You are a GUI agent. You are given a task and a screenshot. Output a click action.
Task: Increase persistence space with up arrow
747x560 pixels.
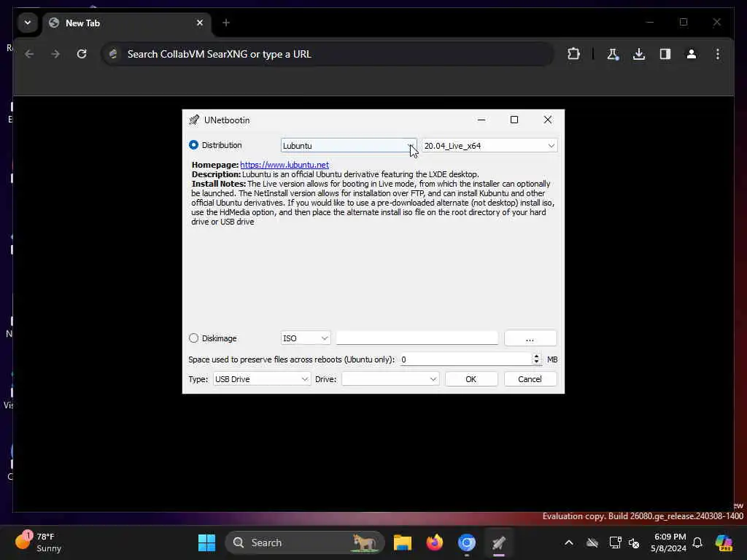pyautogui.click(x=536, y=356)
